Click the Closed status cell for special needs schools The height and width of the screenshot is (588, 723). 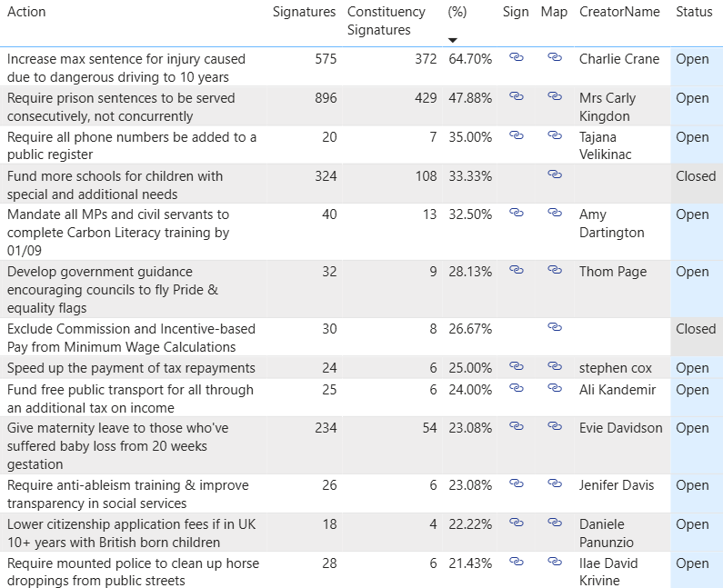tap(696, 175)
